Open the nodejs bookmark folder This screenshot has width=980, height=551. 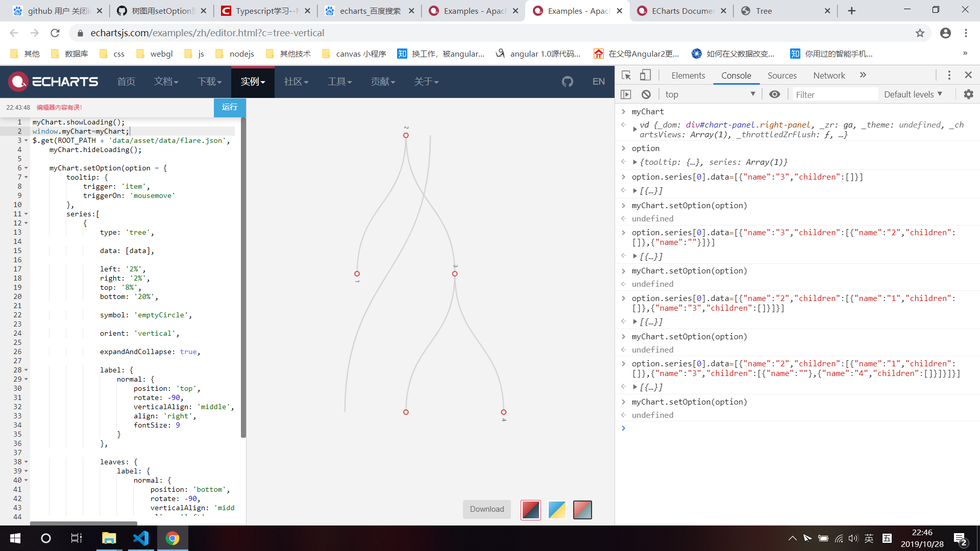pyautogui.click(x=235, y=54)
